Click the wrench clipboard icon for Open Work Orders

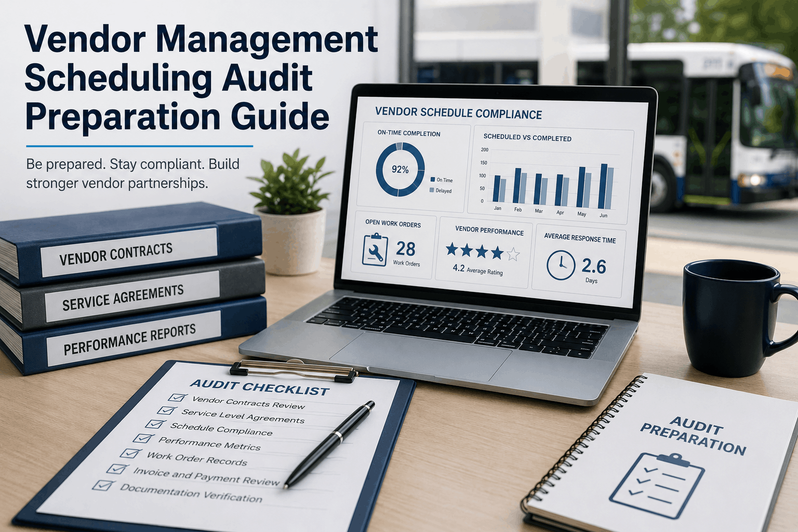tap(375, 250)
